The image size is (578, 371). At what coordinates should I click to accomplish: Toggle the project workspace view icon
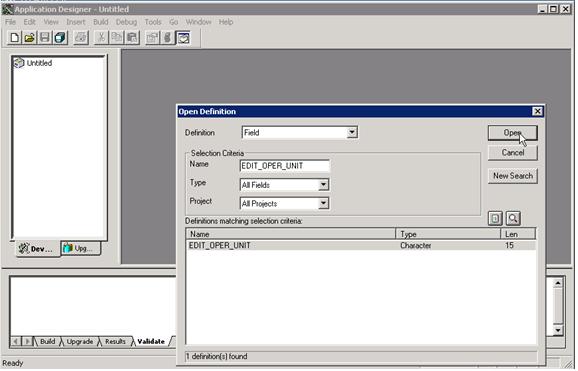[184, 38]
